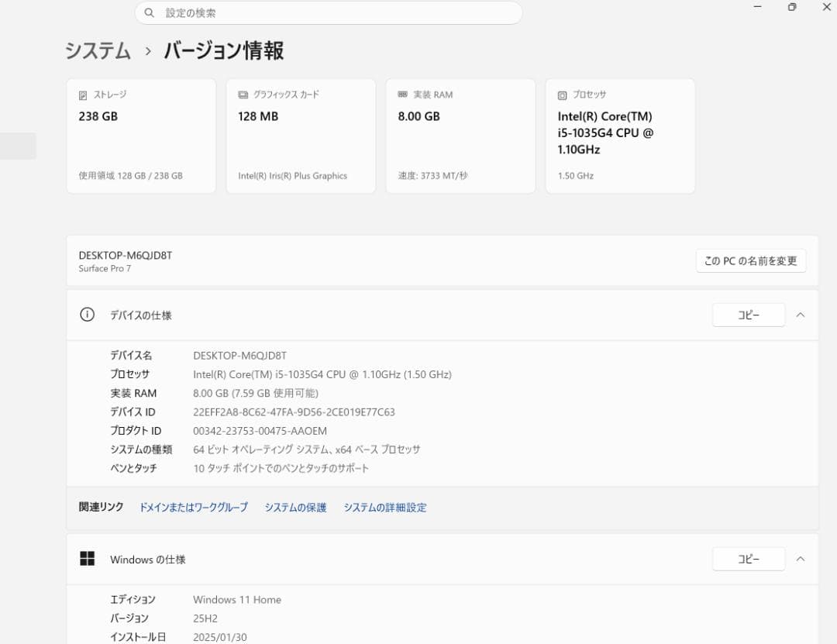Select the 64 ビット system type value

coord(306,449)
